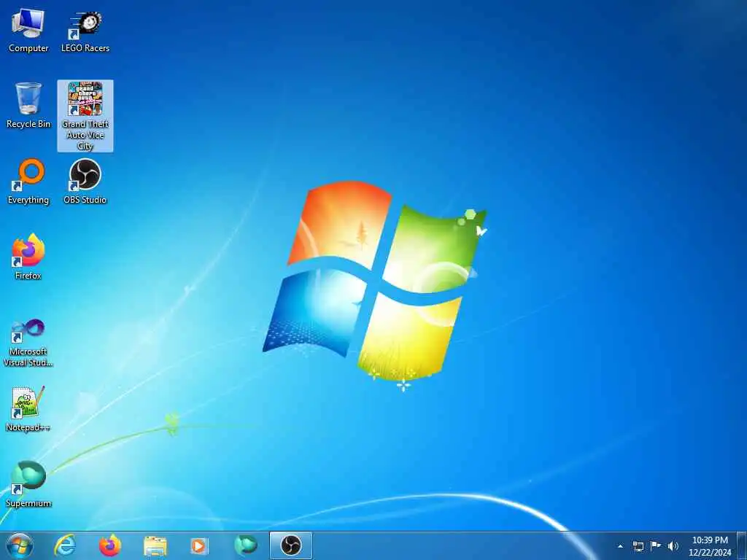This screenshot has width=747, height=560.
Task: Select the Supermium desktop shortcut
Action: 28,484
